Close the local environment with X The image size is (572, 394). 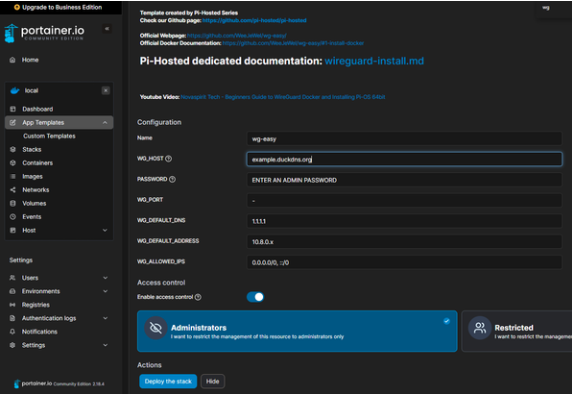pyautogui.click(x=105, y=90)
